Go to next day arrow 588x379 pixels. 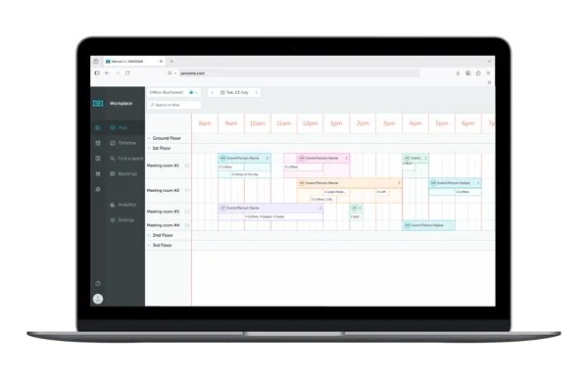257,92
